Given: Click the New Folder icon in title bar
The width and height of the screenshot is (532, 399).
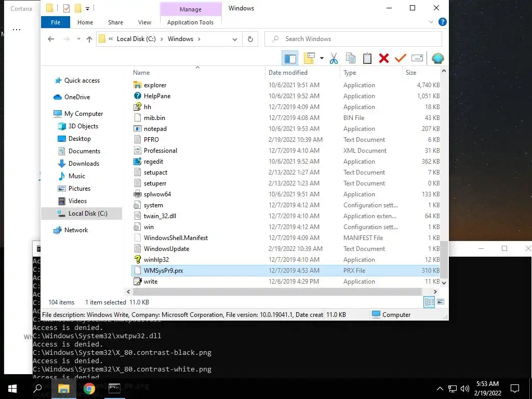Looking at the screenshot, I should (78, 8).
